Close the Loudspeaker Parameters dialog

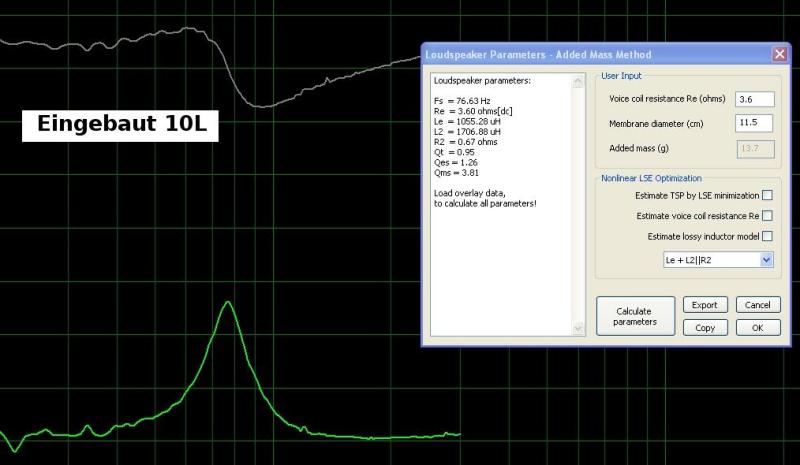tap(779, 54)
